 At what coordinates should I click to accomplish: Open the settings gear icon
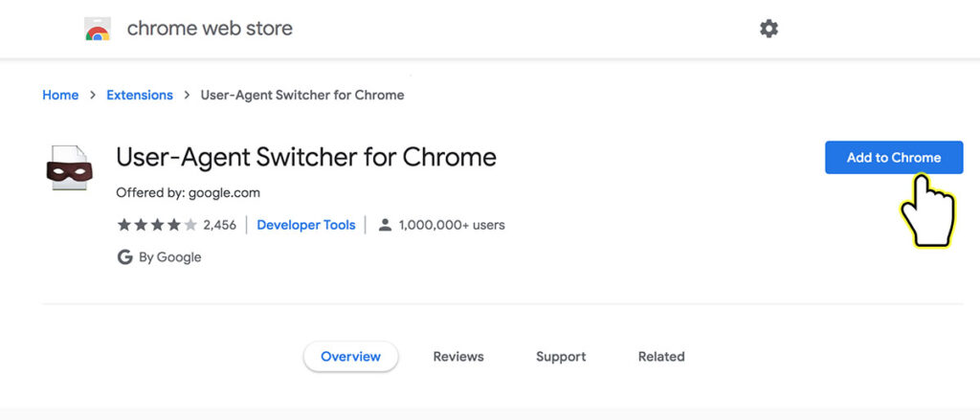(x=768, y=29)
